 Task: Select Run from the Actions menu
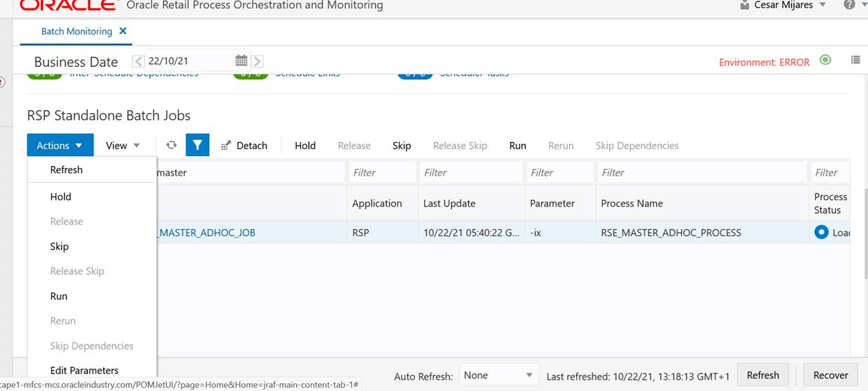click(91, 296)
